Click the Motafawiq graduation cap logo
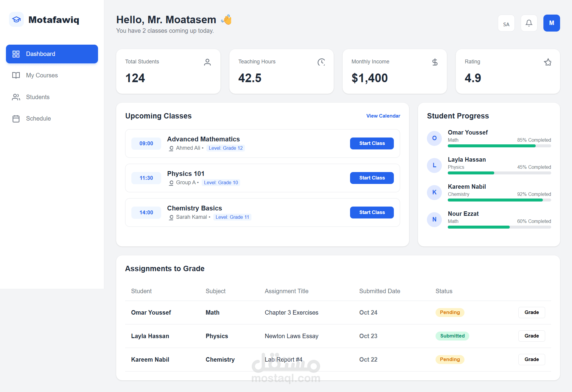Image resolution: width=572 pixels, height=392 pixels. tap(16, 20)
